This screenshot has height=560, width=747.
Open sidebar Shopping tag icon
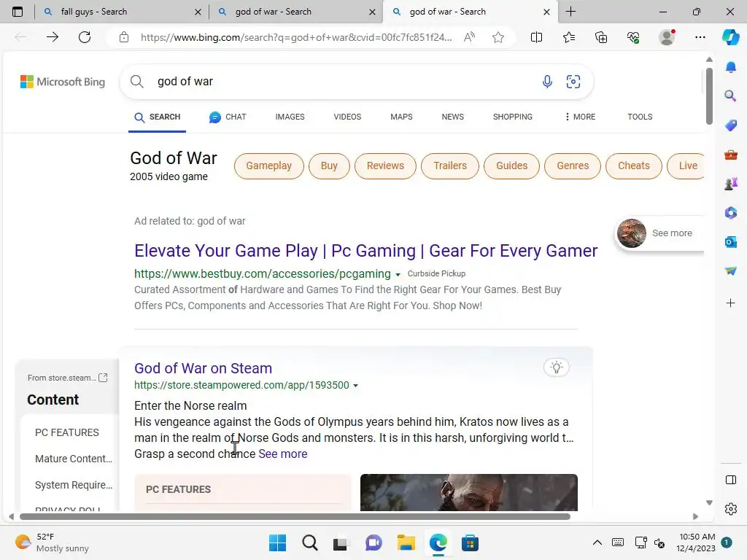pos(731,125)
